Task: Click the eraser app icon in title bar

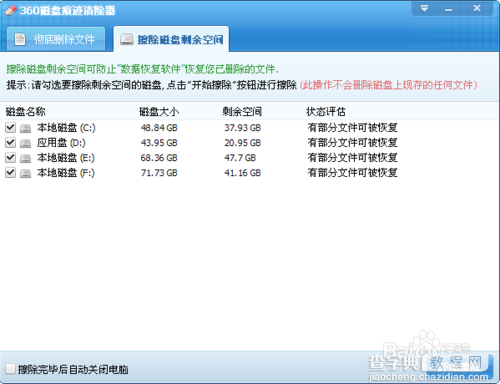Action: click(11, 10)
